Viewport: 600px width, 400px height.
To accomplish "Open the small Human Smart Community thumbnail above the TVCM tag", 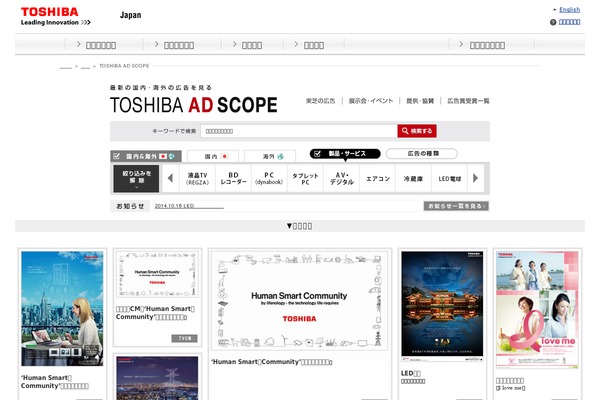I will point(157,274).
